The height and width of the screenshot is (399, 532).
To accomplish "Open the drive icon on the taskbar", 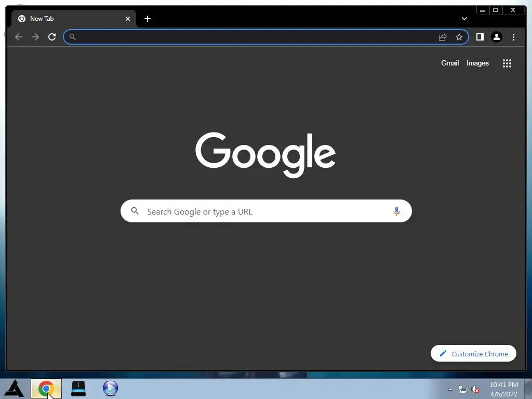I will pos(78,389).
